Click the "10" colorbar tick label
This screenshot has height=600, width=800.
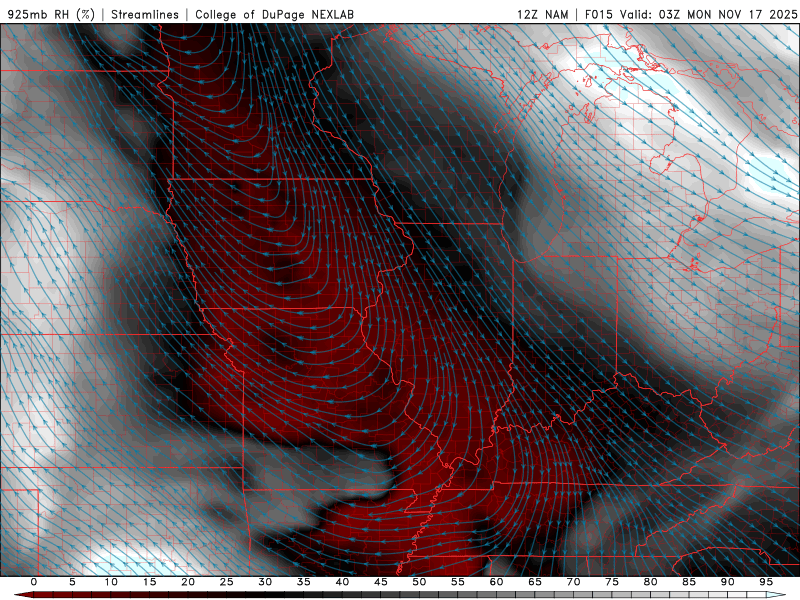111,582
